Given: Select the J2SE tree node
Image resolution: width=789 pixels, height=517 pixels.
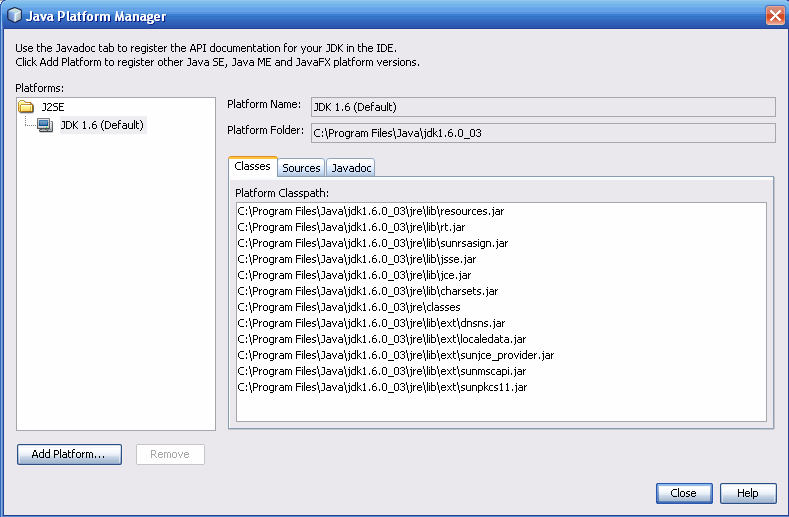Looking at the screenshot, I should pyautogui.click(x=53, y=107).
